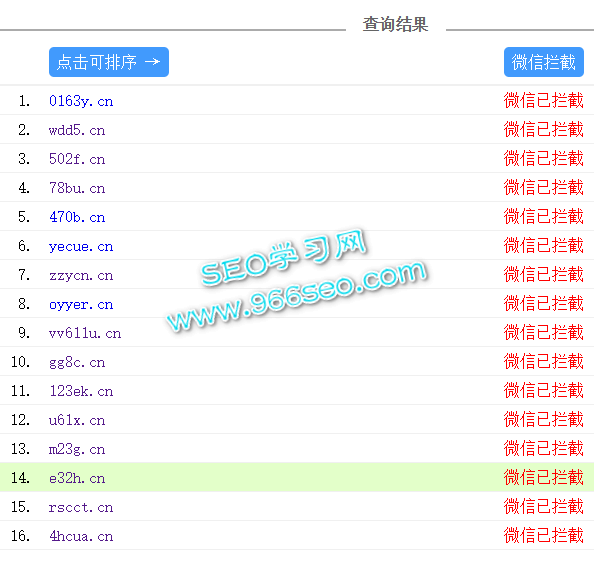Image resolution: width=594 pixels, height=561 pixels.
Task: Click row number 16. beside 4hcua.cn
Action: pos(20,536)
